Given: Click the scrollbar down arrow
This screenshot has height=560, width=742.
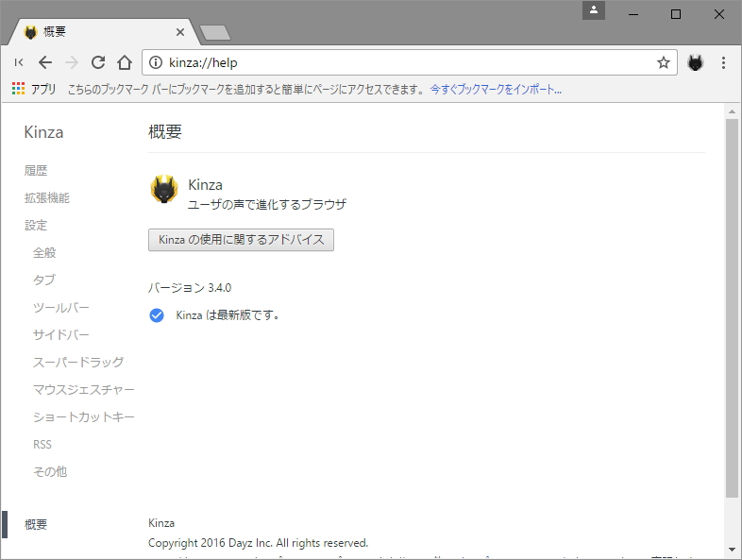Looking at the screenshot, I should point(732,550).
